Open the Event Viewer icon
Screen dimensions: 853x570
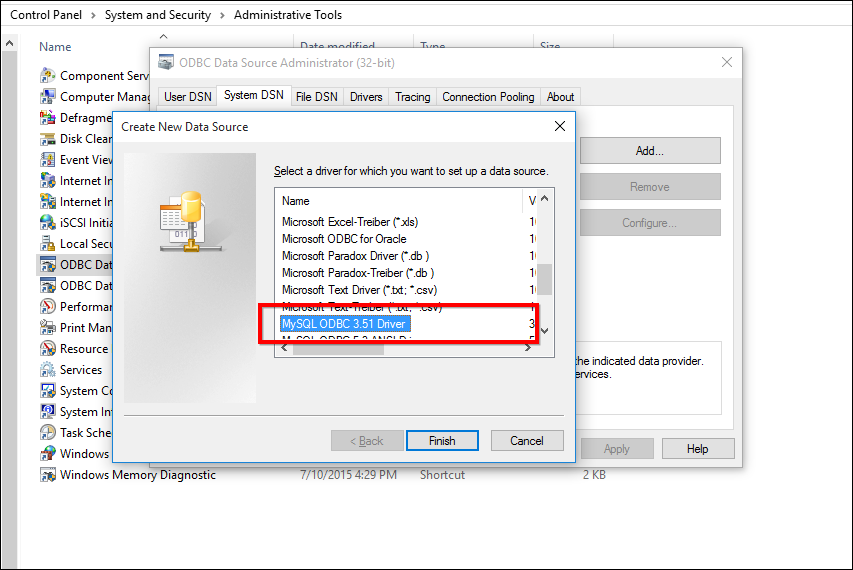click(48, 159)
